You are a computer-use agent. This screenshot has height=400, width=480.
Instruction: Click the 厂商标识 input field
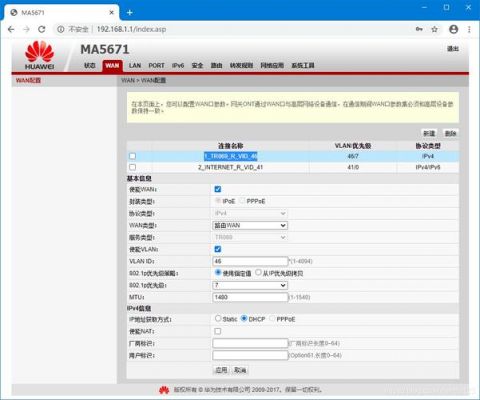250,343
